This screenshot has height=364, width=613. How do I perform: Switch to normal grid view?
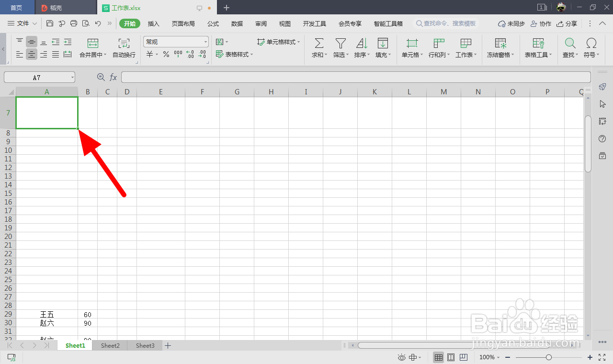pos(438,357)
